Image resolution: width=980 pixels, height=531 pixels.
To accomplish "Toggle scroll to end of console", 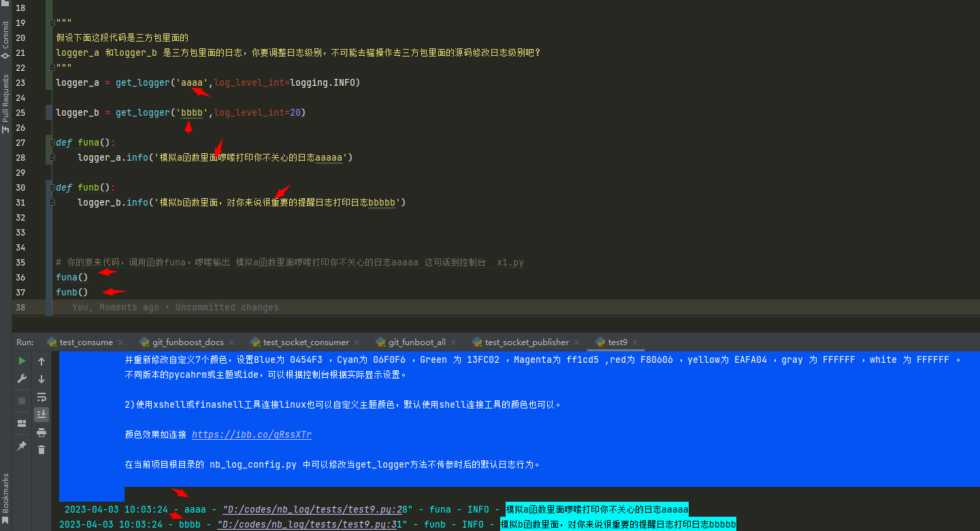I will [42, 414].
